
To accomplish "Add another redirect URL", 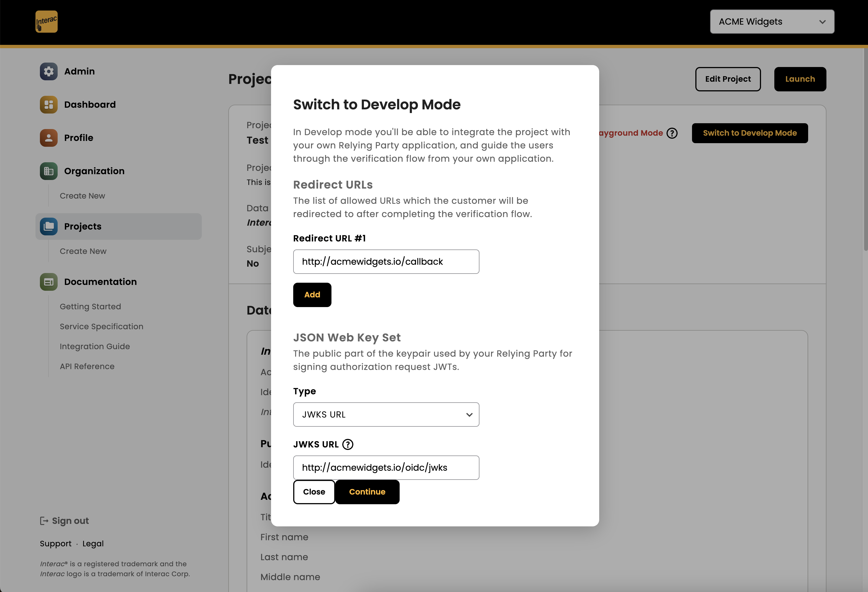I will tap(312, 295).
